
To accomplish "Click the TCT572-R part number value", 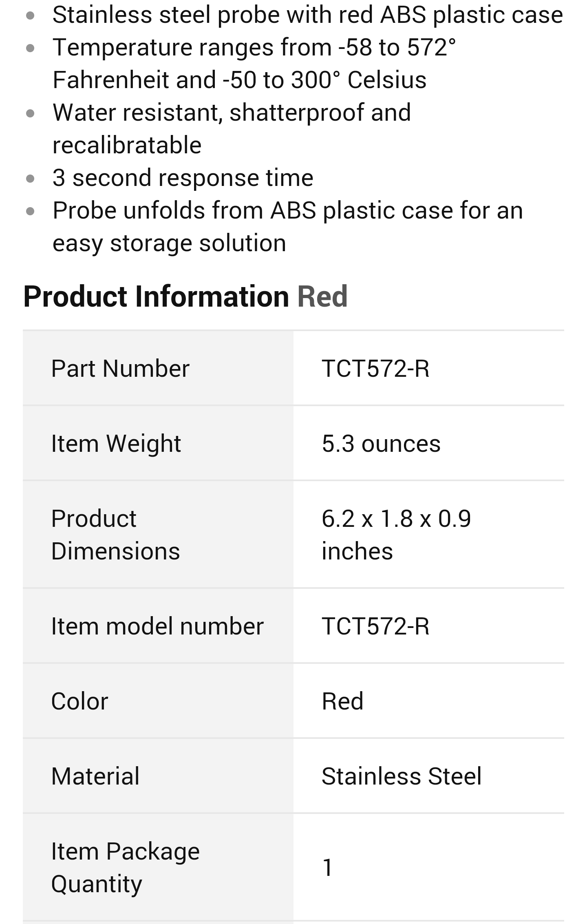I will (375, 368).
